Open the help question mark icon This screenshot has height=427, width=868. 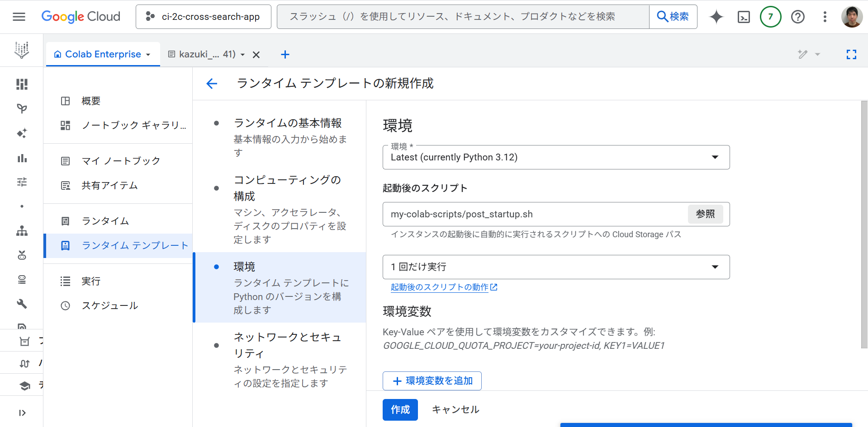[x=797, y=17]
